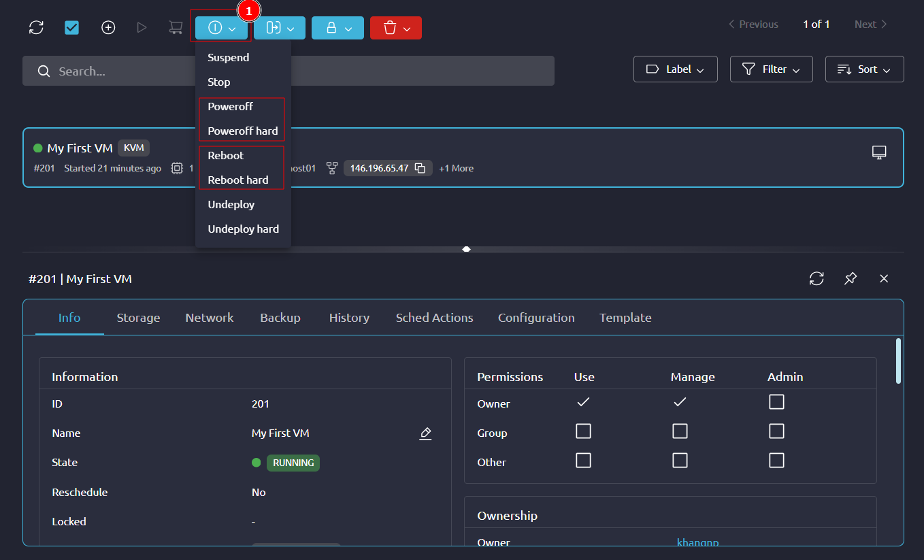
Task: Click the refresh VM list icon
Action: pyautogui.click(x=36, y=28)
